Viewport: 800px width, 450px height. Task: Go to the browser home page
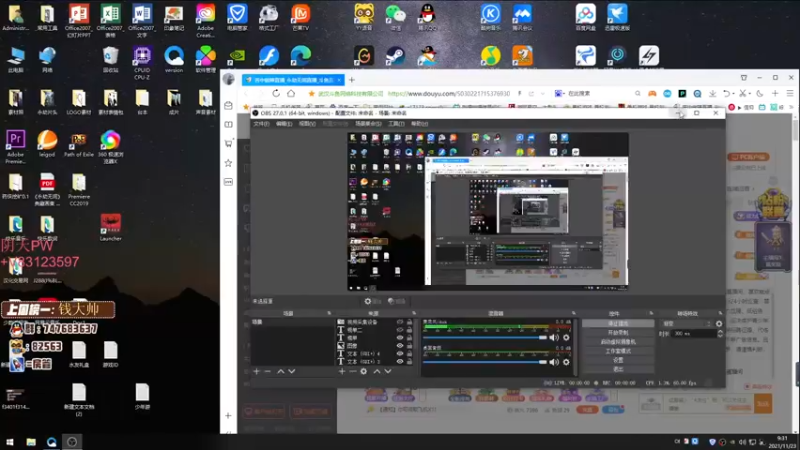291,93
